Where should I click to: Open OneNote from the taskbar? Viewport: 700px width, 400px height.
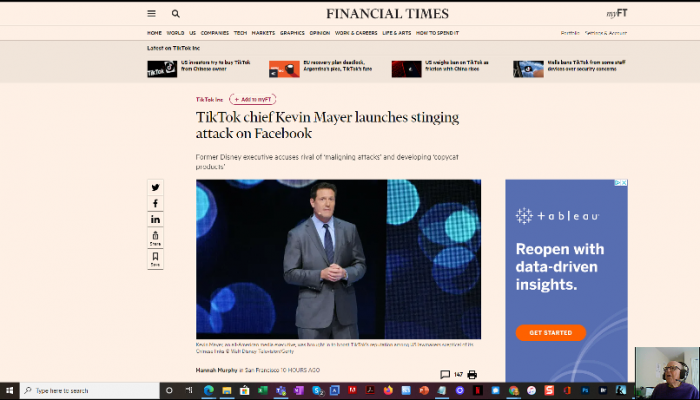[x=299, y=391]
